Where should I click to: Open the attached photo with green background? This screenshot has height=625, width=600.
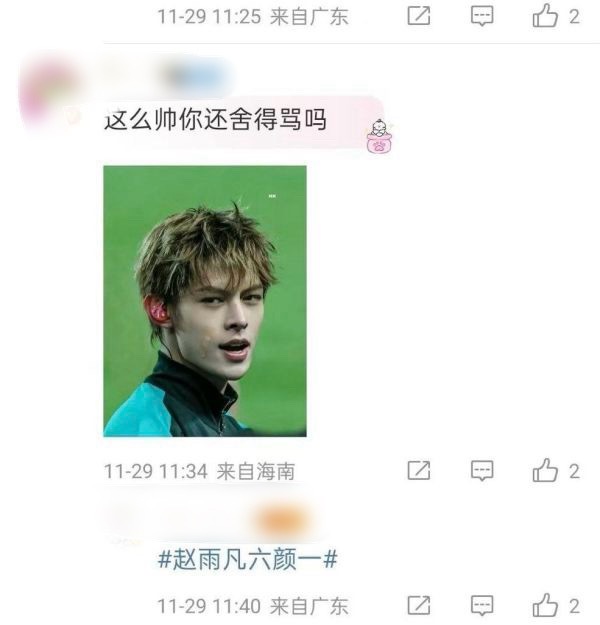click(205, 301)
